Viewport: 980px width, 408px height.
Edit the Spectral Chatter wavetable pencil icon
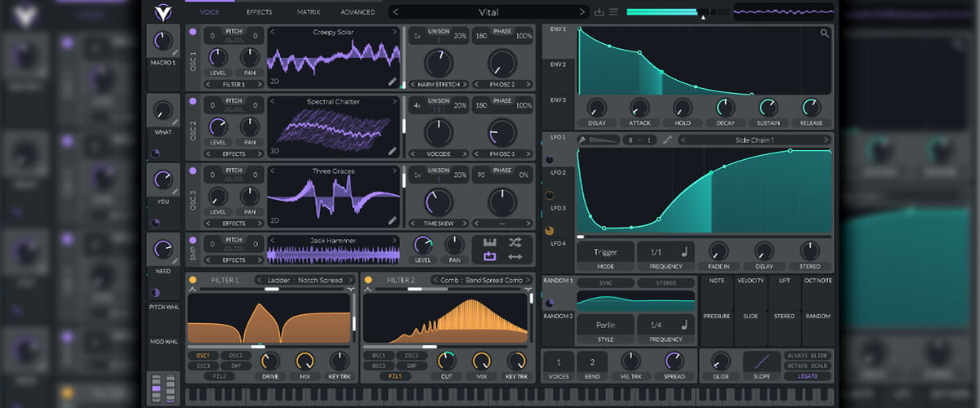pyautogui.click(x=393, y=151)
